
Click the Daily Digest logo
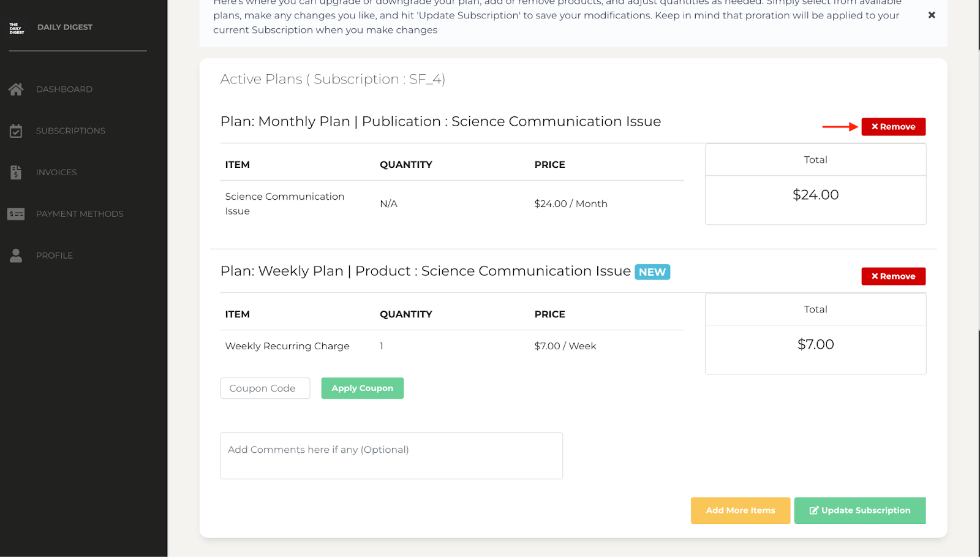[x=17, y=27]
